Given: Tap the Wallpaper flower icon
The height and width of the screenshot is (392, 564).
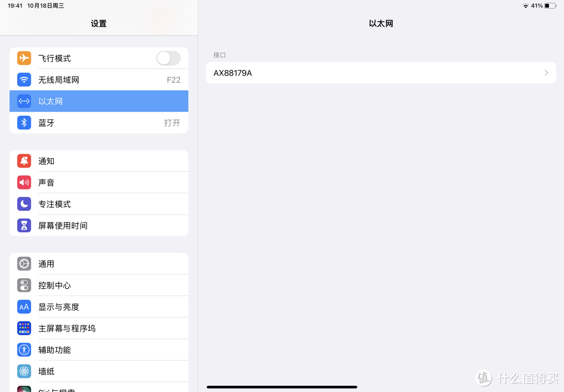Looking at the screenshot, I should pyautogui.click(x=24, y=371).
